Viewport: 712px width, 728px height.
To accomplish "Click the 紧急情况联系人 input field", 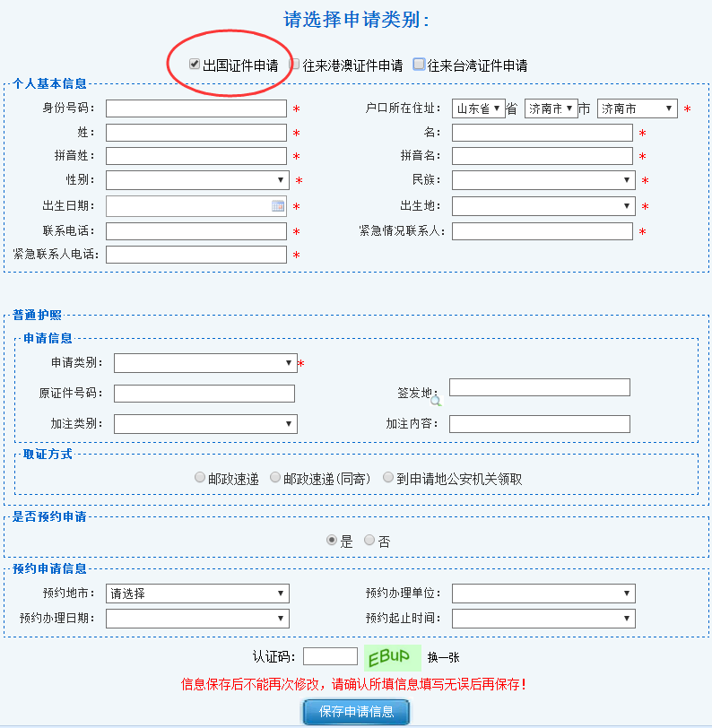I will tap(543, 231).
